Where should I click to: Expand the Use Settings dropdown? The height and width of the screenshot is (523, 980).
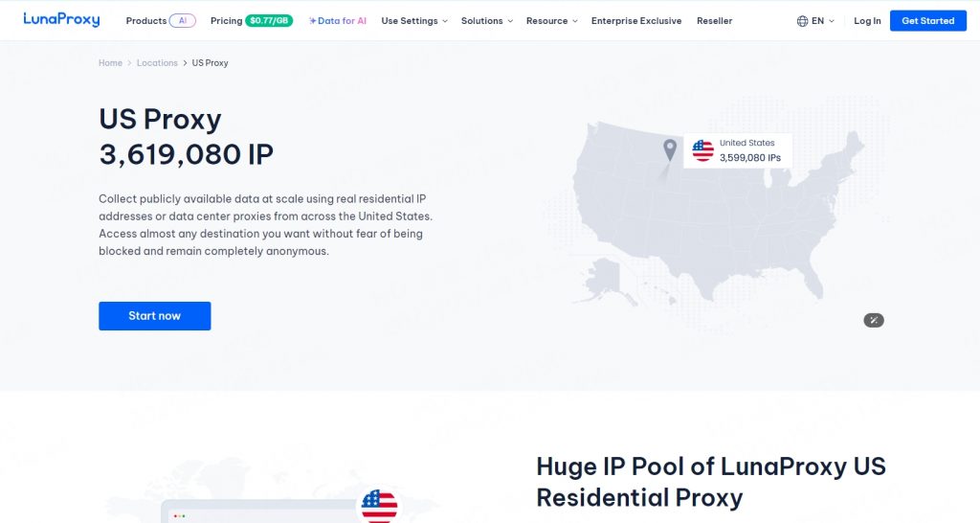(x=414, y=21)
